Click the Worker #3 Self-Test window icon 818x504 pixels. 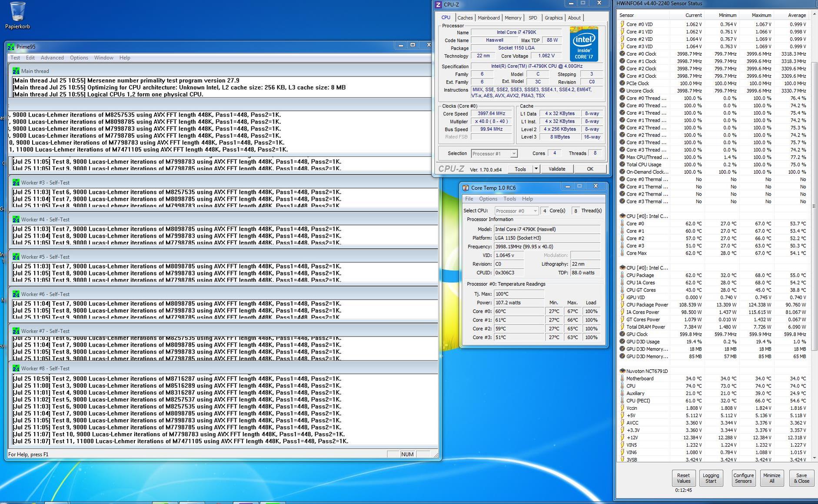pos(16,182)
